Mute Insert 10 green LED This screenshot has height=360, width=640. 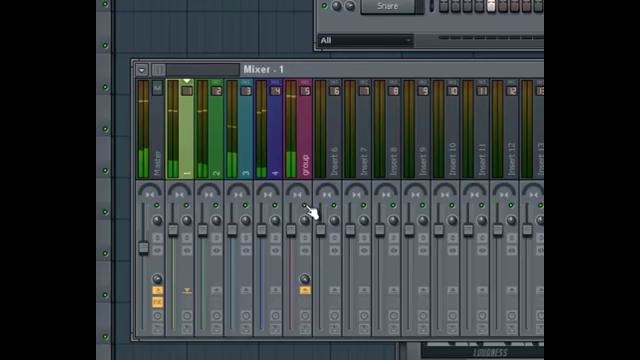click(452, 205)
